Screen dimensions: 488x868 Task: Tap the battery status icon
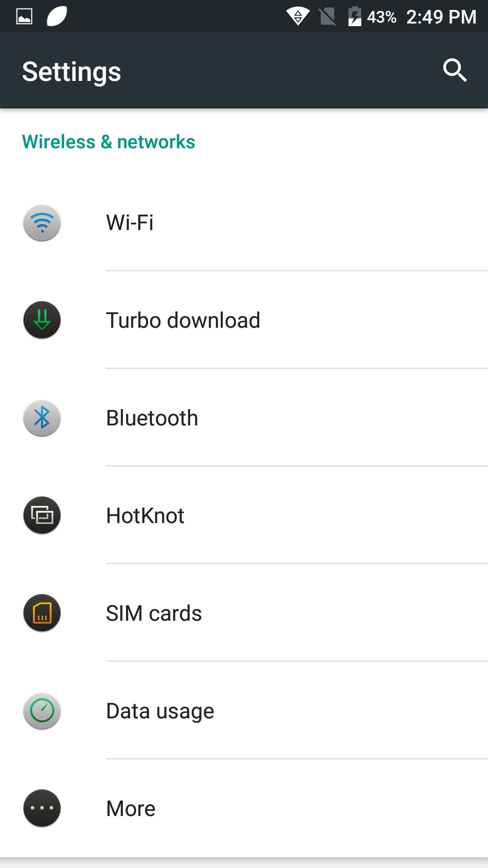(x=355, y=17)
